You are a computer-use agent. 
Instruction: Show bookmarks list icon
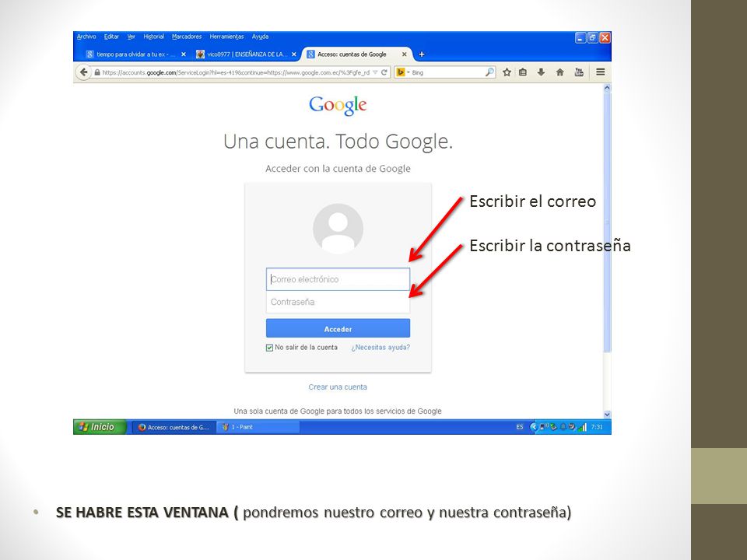point(523,72)
